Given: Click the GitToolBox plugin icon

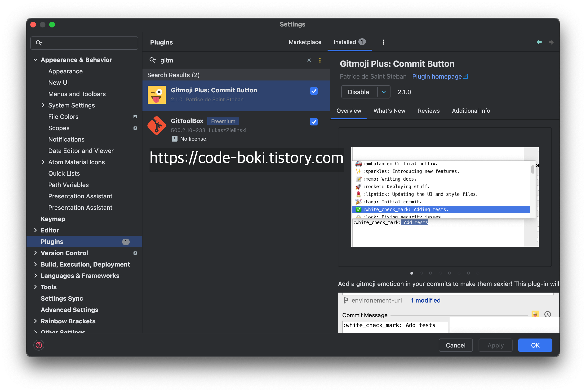Looking at the screenshot, I should coord(156,125).
